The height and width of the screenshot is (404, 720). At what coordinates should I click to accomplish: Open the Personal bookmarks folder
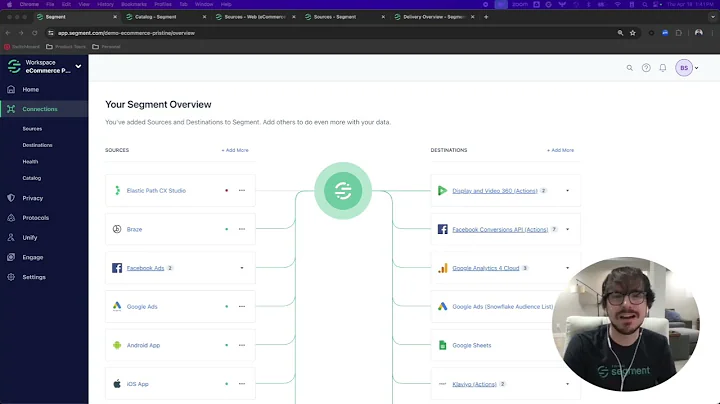(x=106, y=47)
